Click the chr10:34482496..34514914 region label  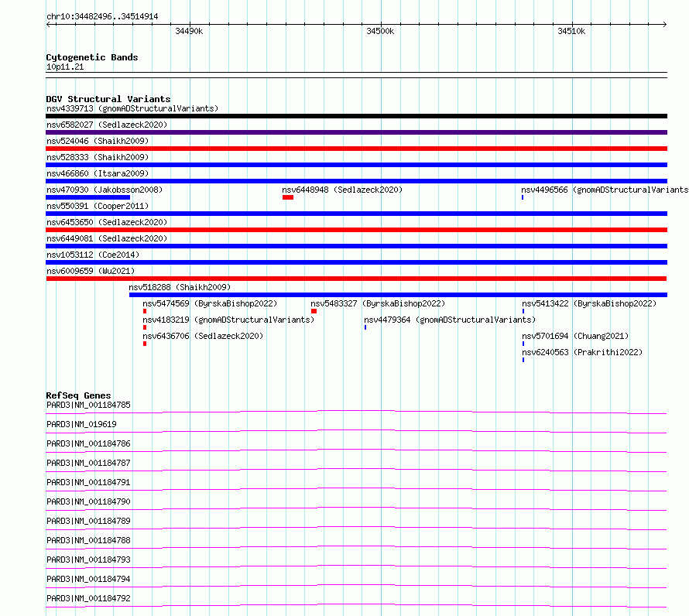(x=102, y=17)
